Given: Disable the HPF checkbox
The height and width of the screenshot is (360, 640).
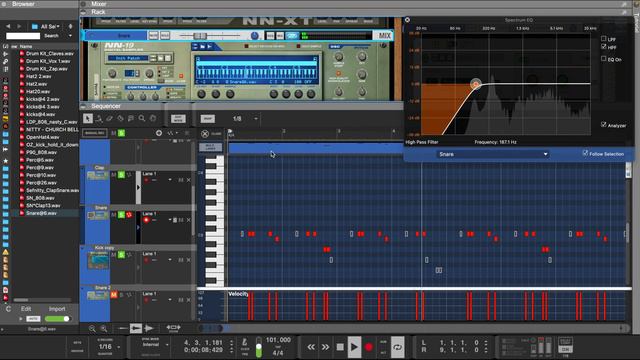Looking at the screenshot, I should 604,47.
